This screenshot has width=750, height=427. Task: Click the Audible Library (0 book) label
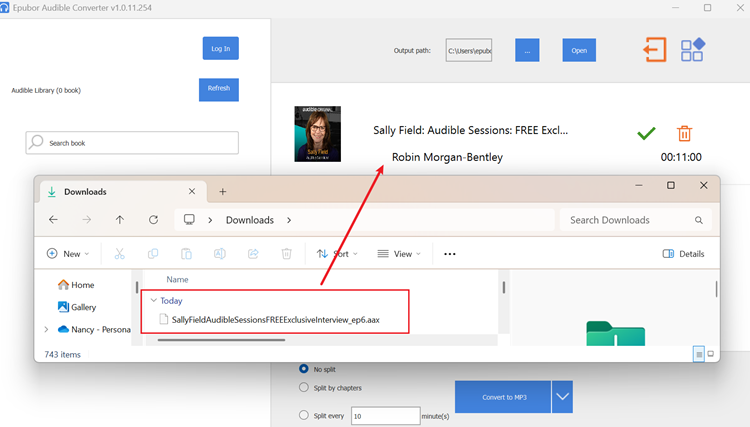pyautogui.click(x=46, y=90)
